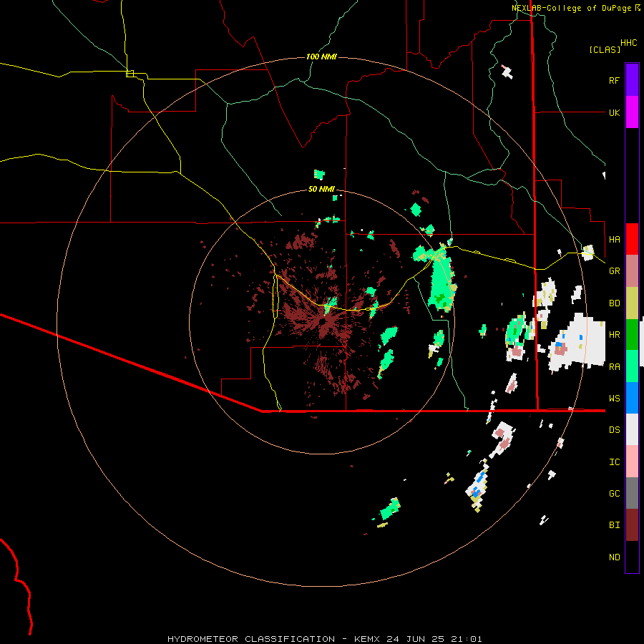Click the NEXLAB-College of DuPage credit text
The image size is (644, 644).
(x=571, y=8)
